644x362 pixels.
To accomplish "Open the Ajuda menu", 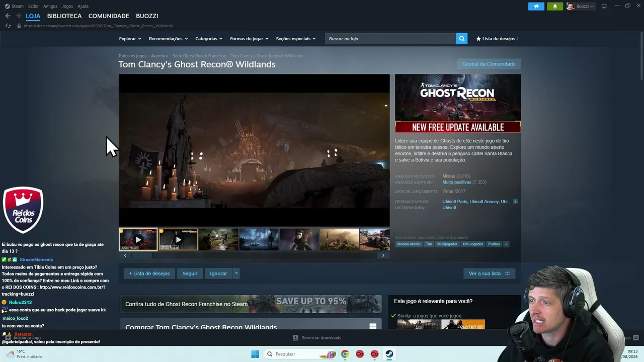I will coord(83,7).
